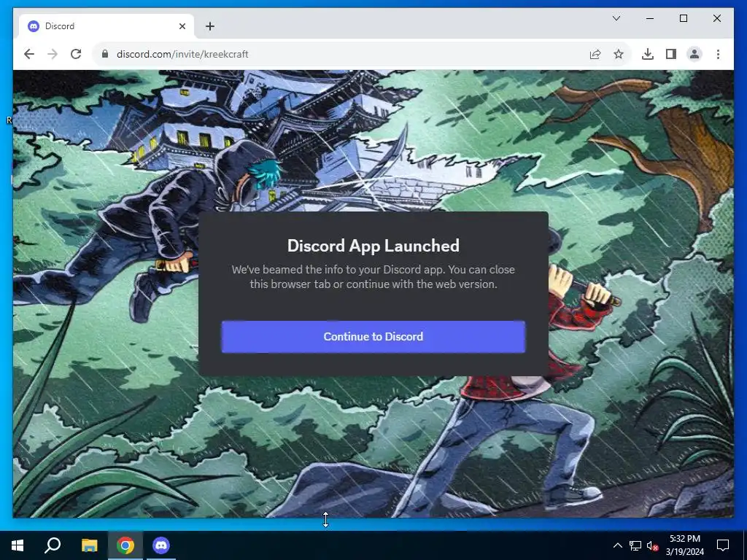Open Windows taskbar search
This screenshot has height=560, width=747.
[x=53, y=545]
